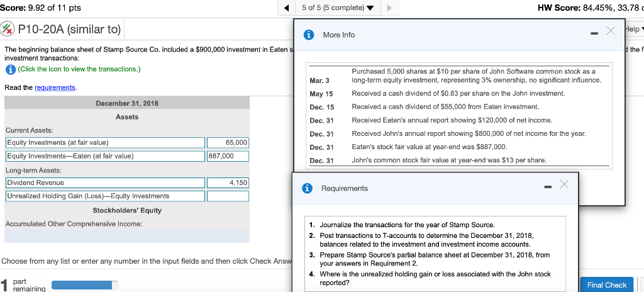Click the 'Score: 9.92 of 11 pts' text
Screen dimensions: 644x292
(x=41, y=8)
